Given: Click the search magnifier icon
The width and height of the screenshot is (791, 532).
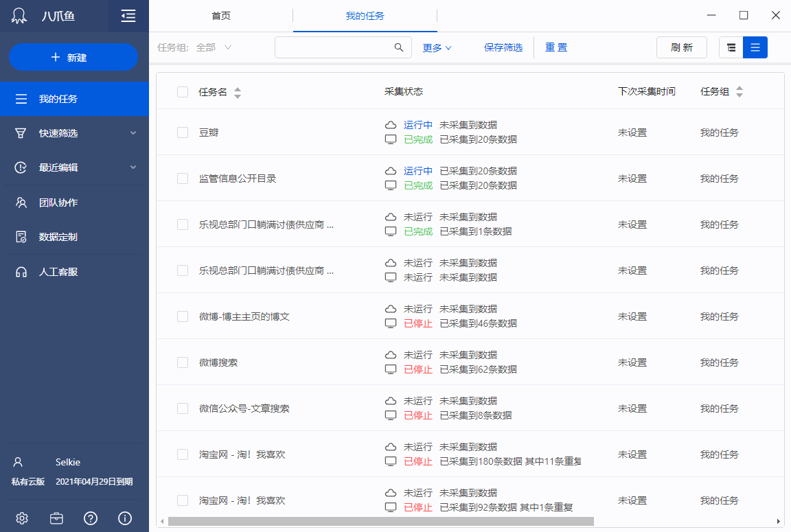Looking at the screenshot, I should (399, 47).
